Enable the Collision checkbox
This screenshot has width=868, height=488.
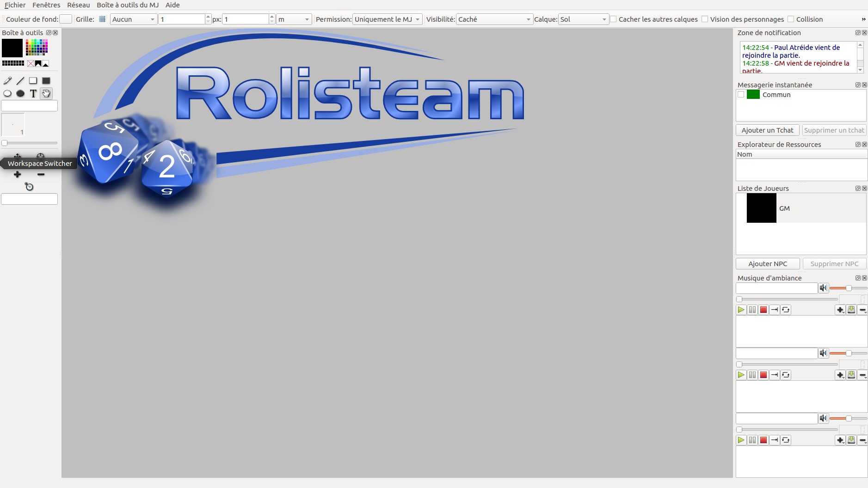tap(791, 19)
